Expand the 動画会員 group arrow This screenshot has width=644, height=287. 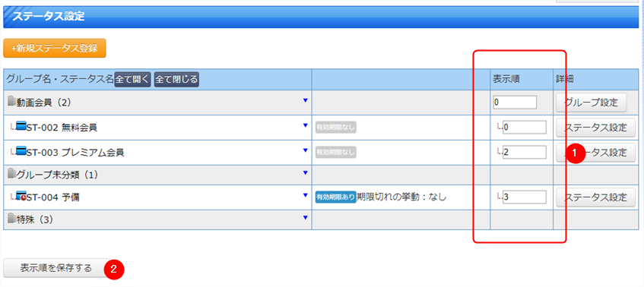click(x=305, y=100)
